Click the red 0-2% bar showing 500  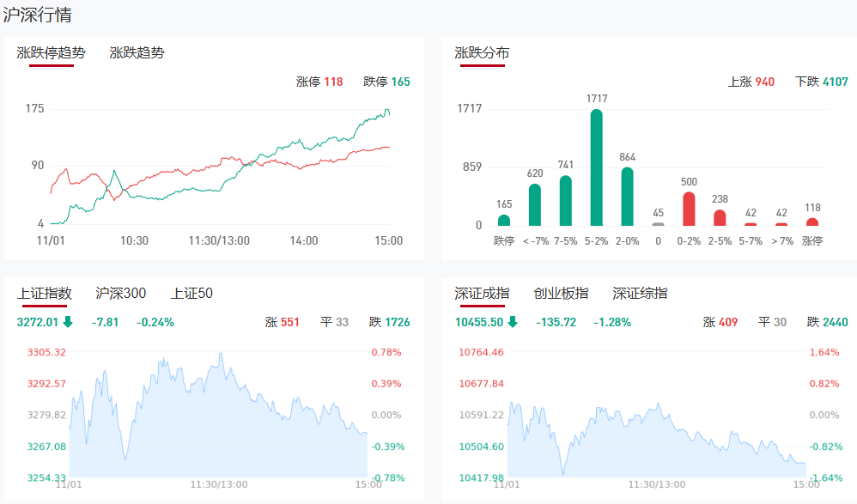689,209
